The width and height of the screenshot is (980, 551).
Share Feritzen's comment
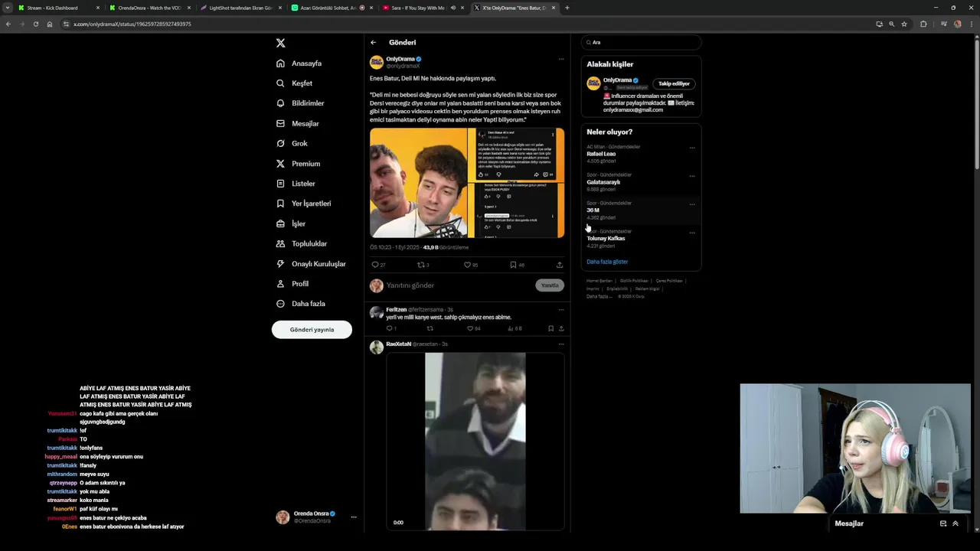561,328
